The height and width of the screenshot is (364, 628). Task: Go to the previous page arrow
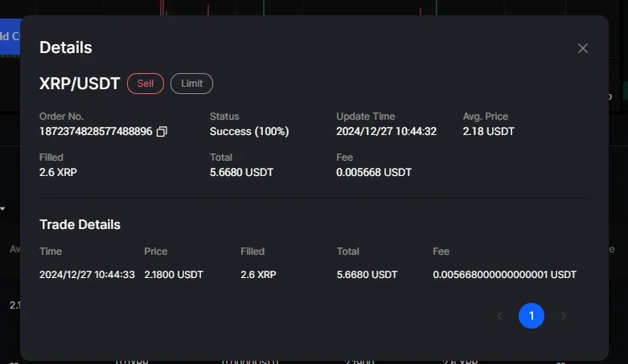[x=499, y=316]
